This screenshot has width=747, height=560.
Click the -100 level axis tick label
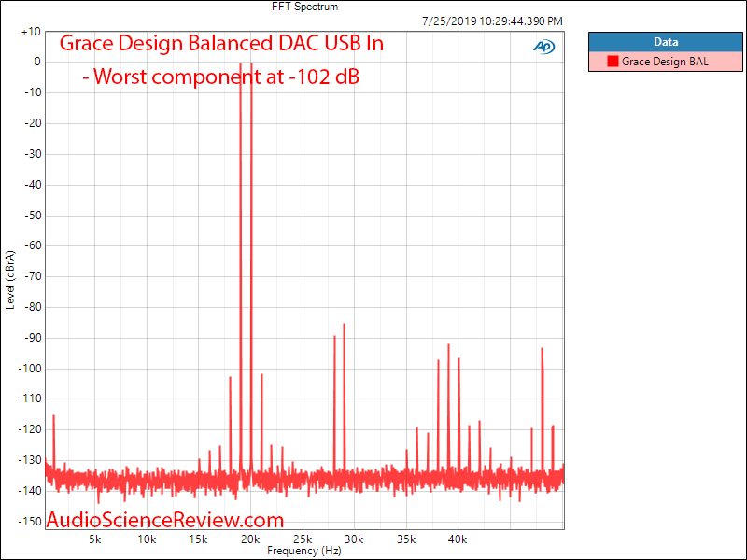pyautogui.click(x=30, y=369)
